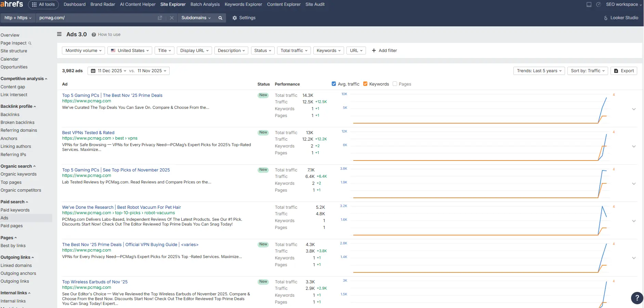Click the hamburger icon beside Ads 3.0
The height and width of the screenshot is (308, 644).
pyautogui.click(x=59, y=34)
